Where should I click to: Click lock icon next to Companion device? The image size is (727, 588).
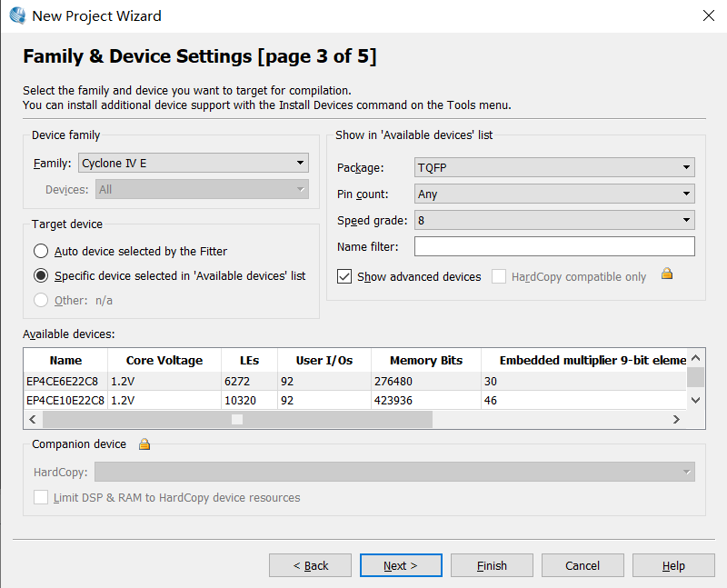point(144,444)
